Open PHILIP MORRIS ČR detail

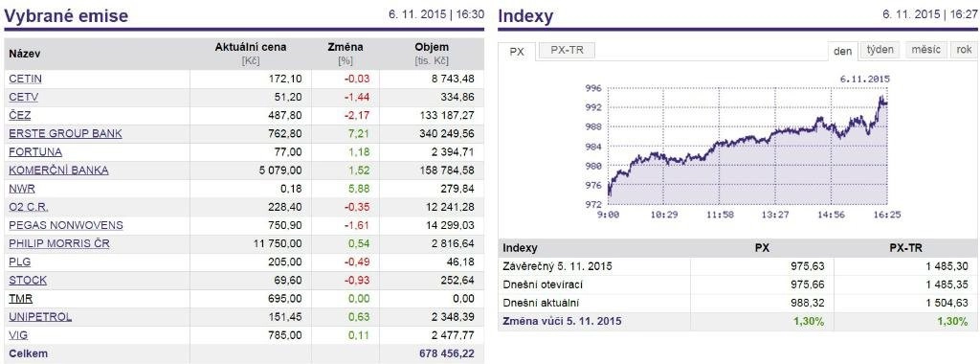[59, 243]
